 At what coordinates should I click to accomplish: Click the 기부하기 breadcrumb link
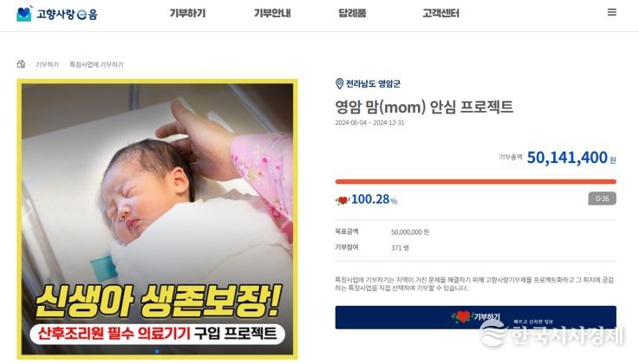click(48, 64)
